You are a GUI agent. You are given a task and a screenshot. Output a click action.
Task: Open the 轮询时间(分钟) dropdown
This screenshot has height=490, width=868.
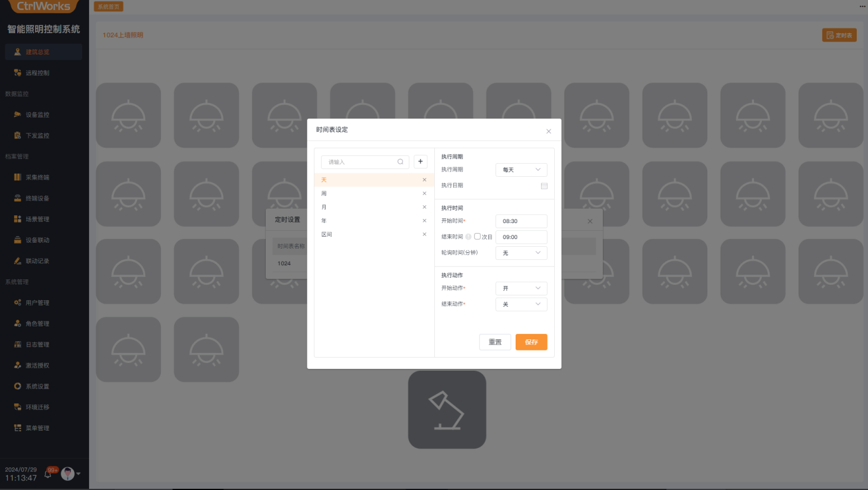pos(521,253)
